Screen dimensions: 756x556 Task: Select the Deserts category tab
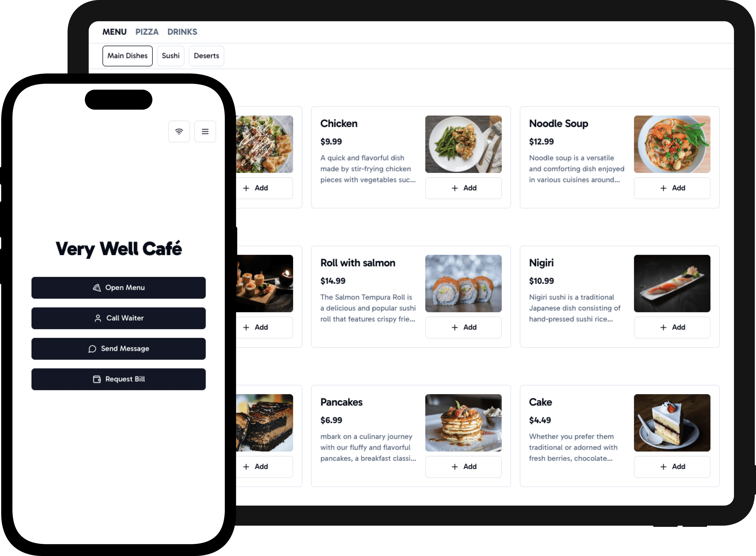coord(206,56)
